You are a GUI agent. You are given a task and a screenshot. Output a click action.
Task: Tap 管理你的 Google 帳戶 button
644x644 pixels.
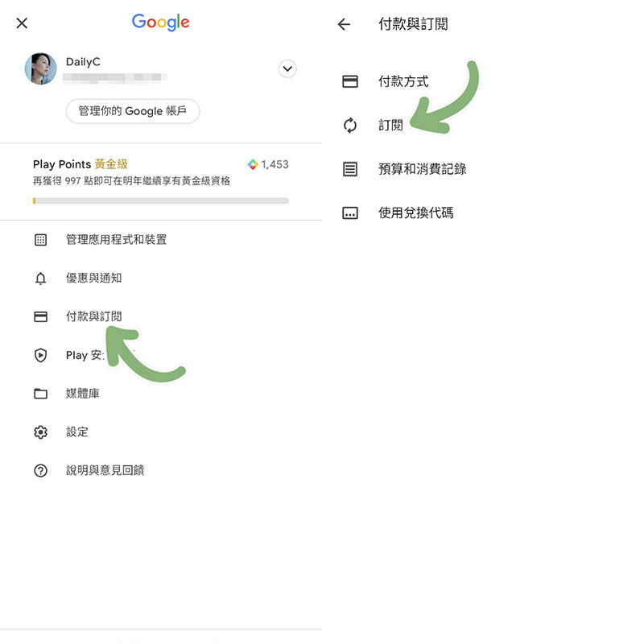(x=133, y=111)
